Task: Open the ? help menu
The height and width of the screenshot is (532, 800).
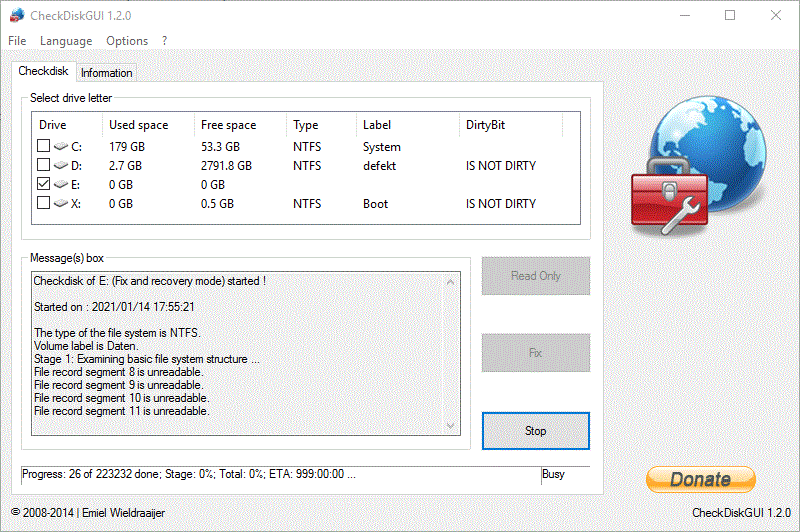Action: [164, 41]
